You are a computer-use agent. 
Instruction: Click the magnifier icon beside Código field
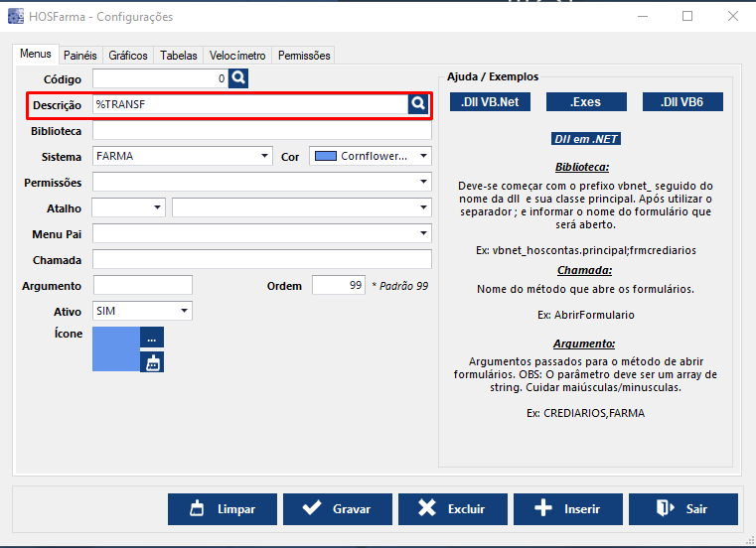click(x=237, y=77)
